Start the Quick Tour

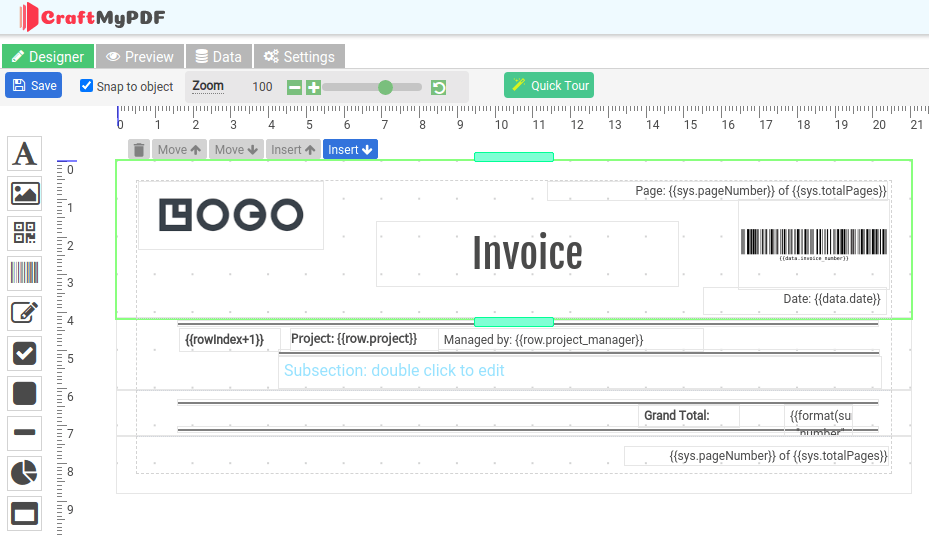(549, 85)
